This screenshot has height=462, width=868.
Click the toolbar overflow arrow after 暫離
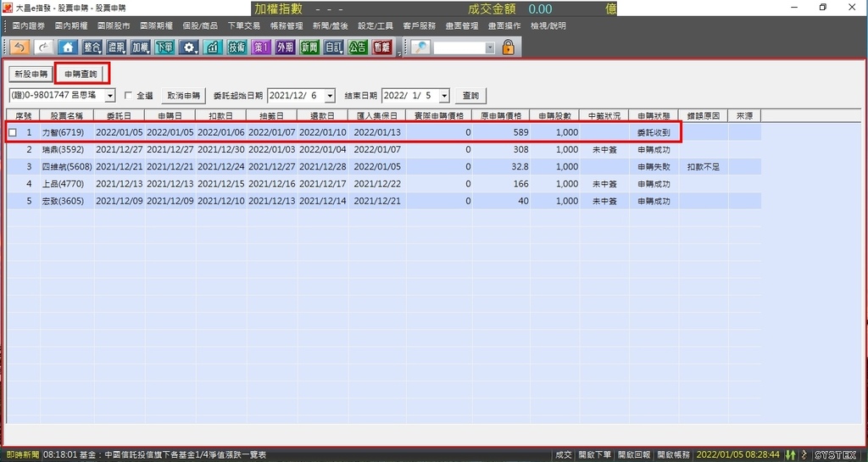(399, 53)
